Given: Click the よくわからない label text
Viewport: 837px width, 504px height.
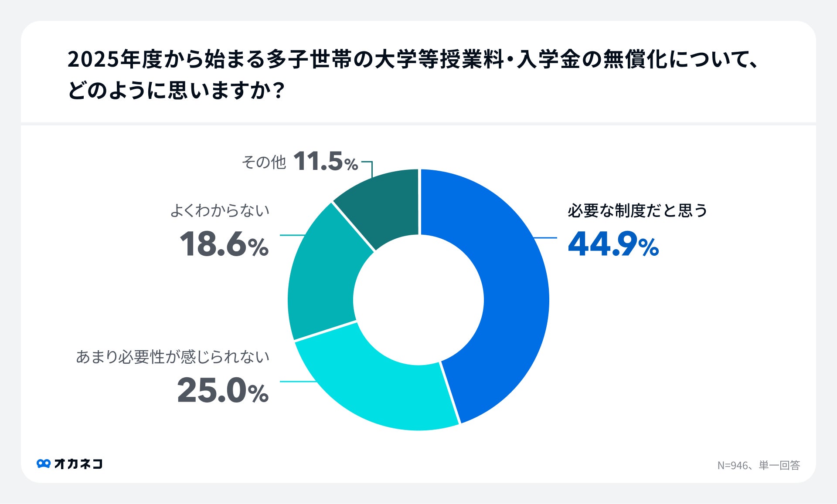Looking at the screenshot, I should click(220, 211).
